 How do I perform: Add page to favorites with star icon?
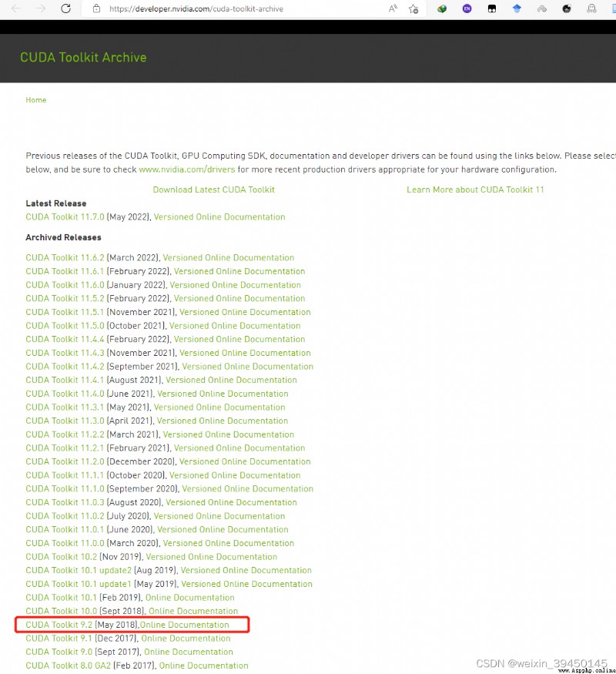pyautogui.click(x=413, y=8)
